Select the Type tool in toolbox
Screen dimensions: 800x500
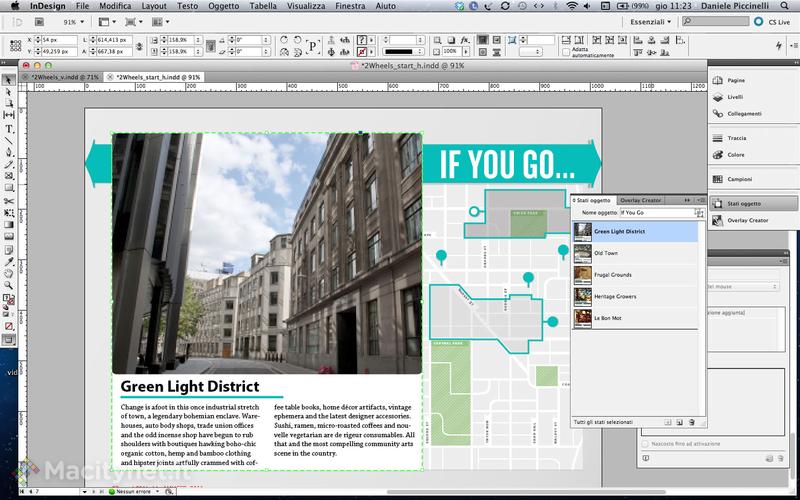click(9, 128)
